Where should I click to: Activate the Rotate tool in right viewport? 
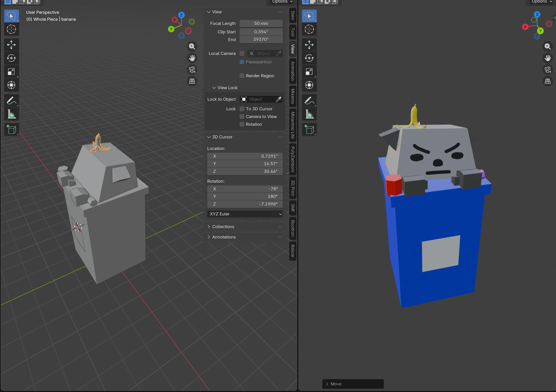pos(309,58)
